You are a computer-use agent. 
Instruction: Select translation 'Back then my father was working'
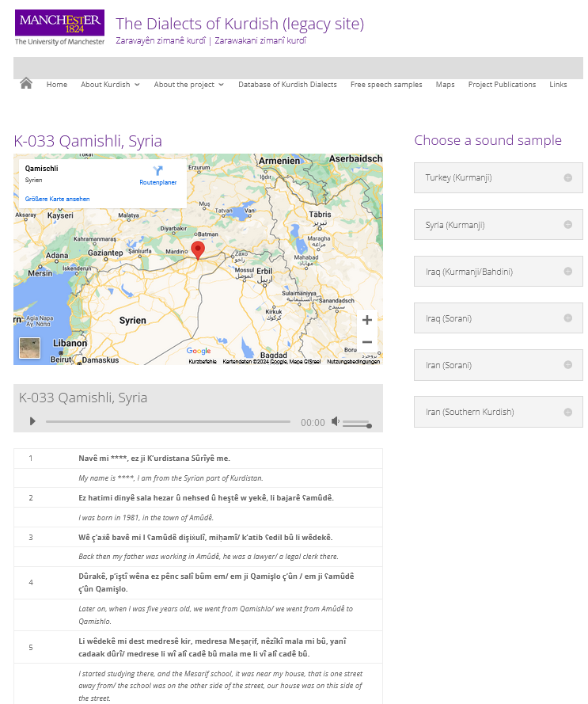pos(208,557)
